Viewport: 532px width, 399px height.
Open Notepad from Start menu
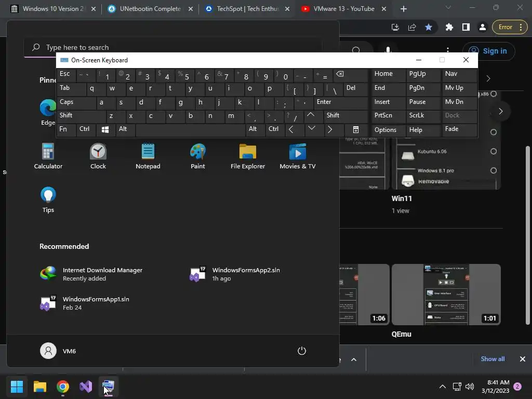click(148, 156)
